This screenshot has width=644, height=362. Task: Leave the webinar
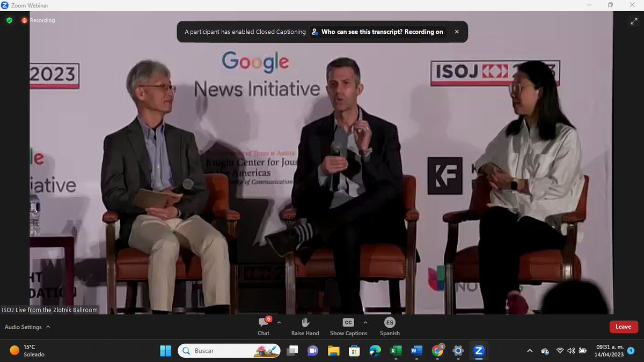click(623, 326)
